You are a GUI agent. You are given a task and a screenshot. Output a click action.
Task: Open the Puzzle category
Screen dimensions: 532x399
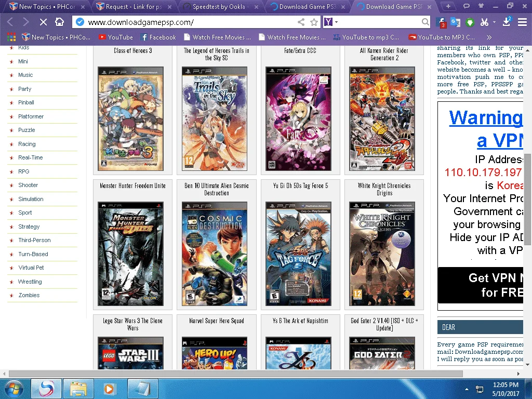point(26,130)
